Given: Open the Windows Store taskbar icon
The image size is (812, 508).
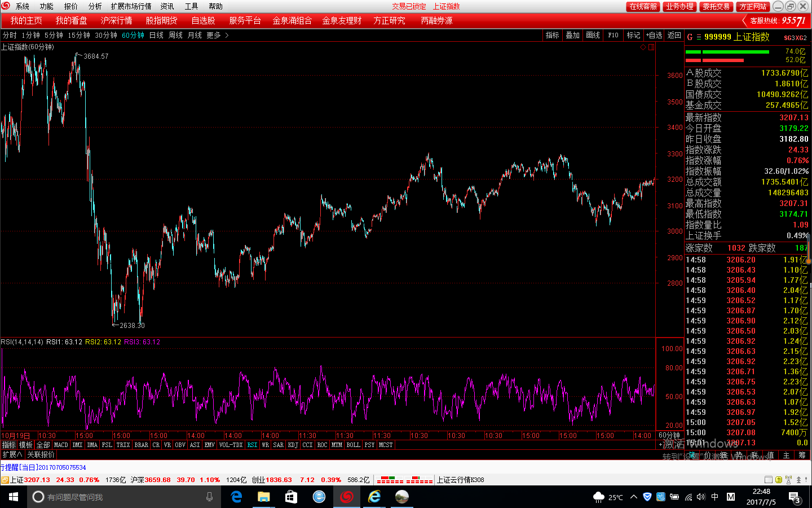Looking at the screenshot, I should 291,497.
